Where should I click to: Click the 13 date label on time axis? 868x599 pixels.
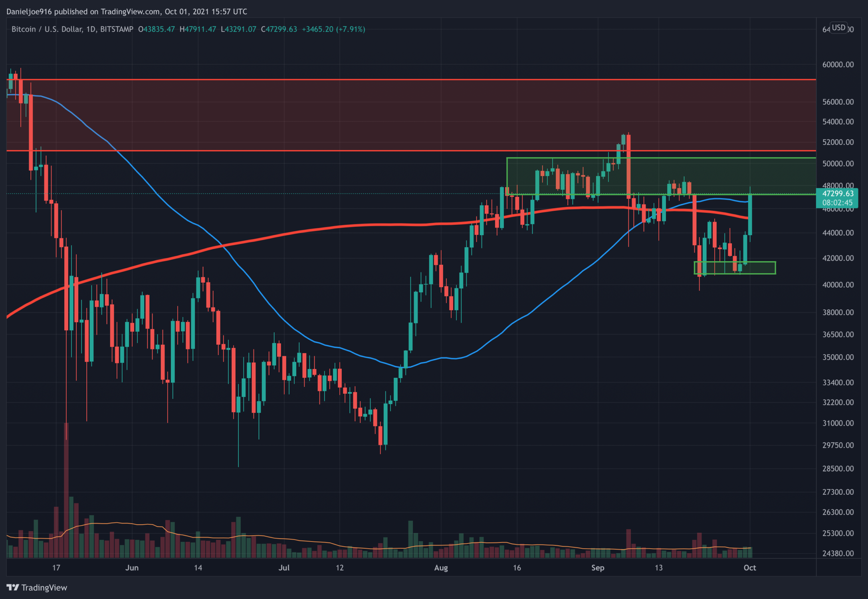[x=658, y=568]
